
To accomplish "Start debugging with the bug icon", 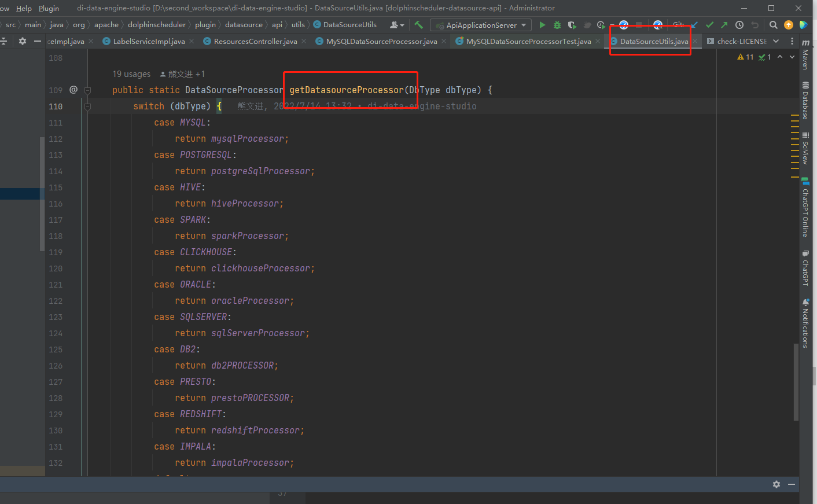I will (x=557, y=25).
